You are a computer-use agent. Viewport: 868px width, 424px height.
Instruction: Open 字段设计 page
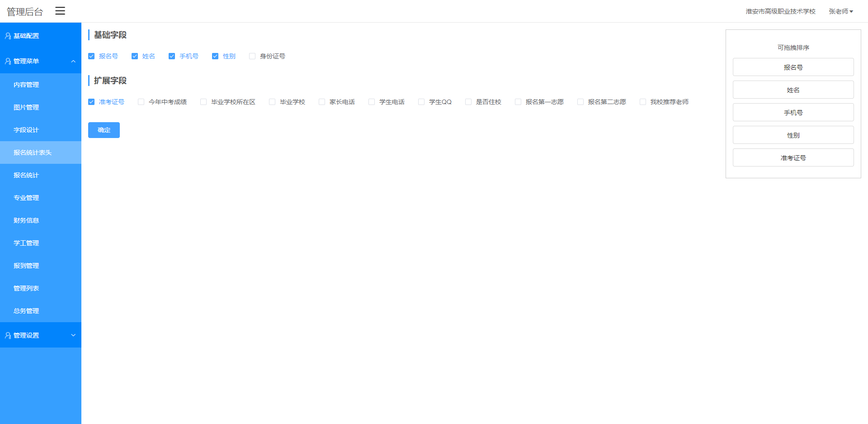[41, 130]
